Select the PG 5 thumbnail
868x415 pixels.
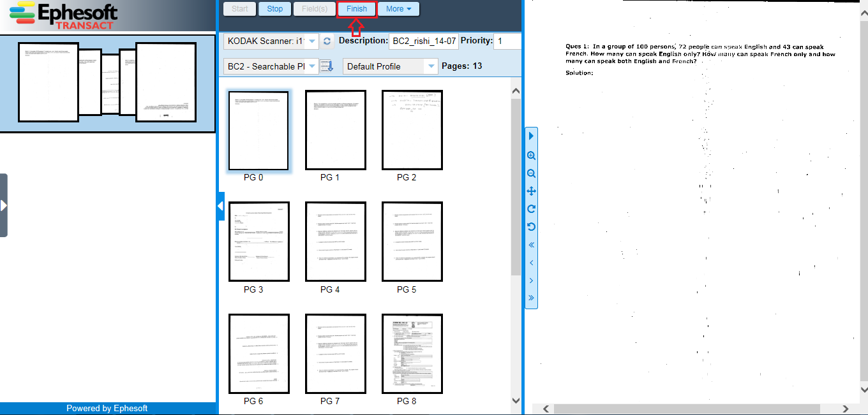(x=412, y=242)
